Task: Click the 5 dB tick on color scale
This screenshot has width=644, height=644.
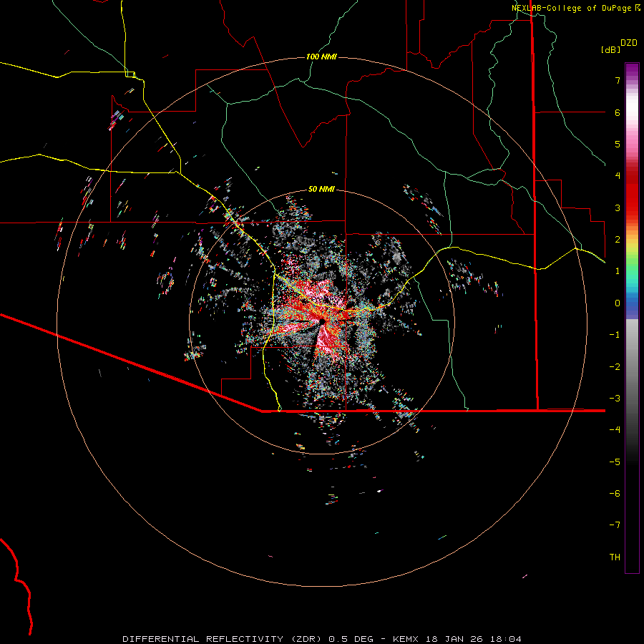Action: click(x=618, y=144)
